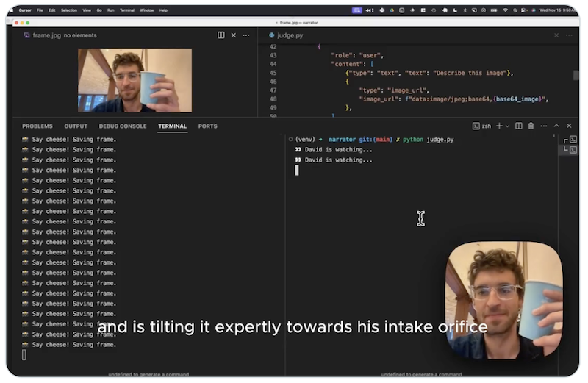Toggle the Do Not Disturb moon icon
The image size is (588, 383).
click(x=455, y=10)
